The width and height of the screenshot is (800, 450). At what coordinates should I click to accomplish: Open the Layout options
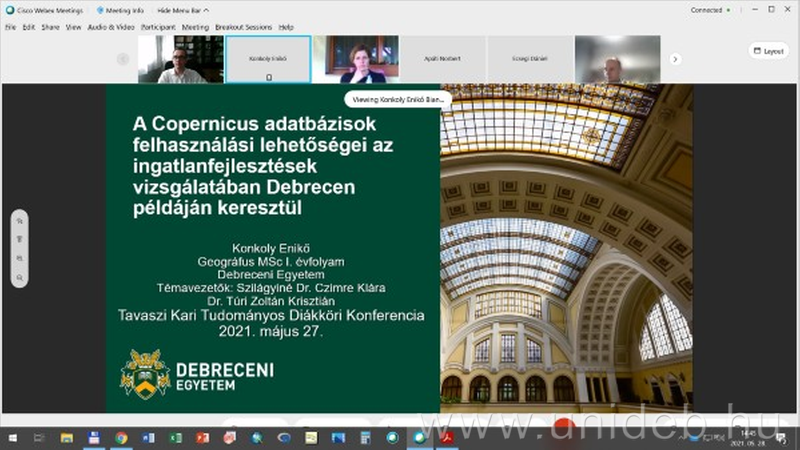(769, 51)
